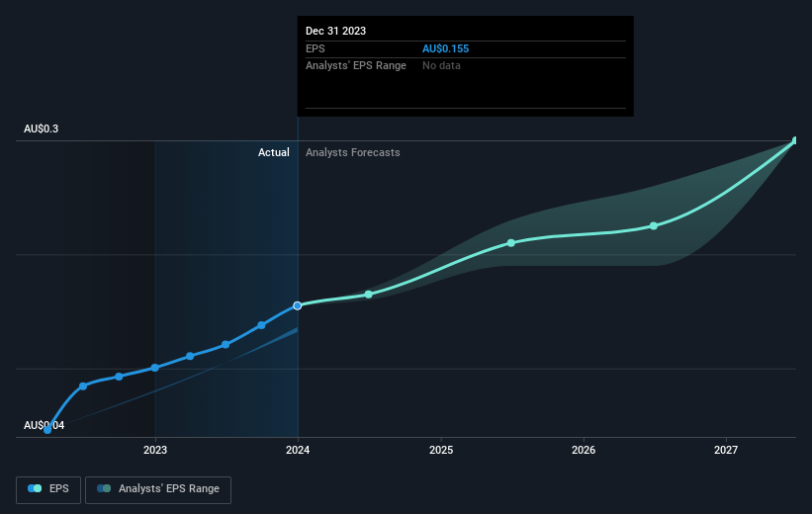Click the No data text in tooltip

click(x=441, y=66)
